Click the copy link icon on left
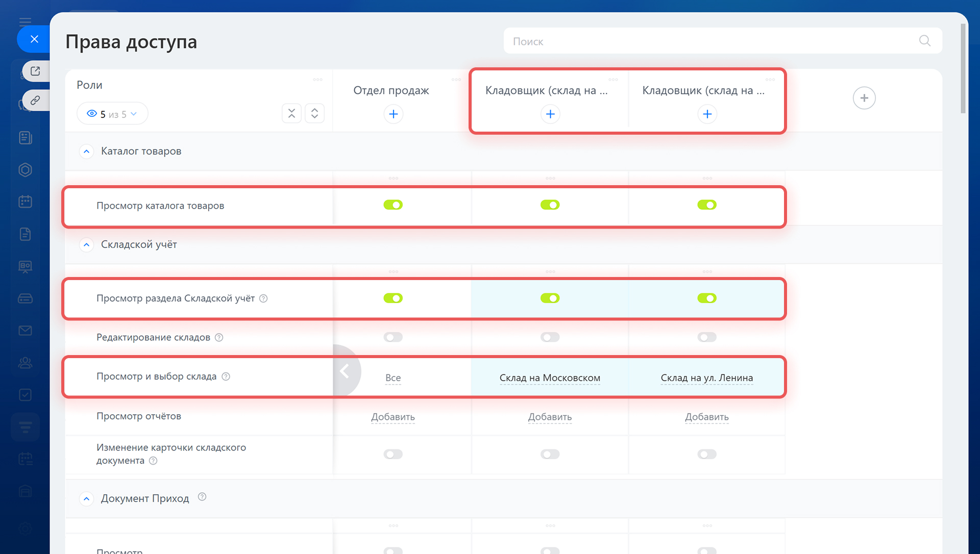Screen dimensions: 980x554 [x=35, y=100]
